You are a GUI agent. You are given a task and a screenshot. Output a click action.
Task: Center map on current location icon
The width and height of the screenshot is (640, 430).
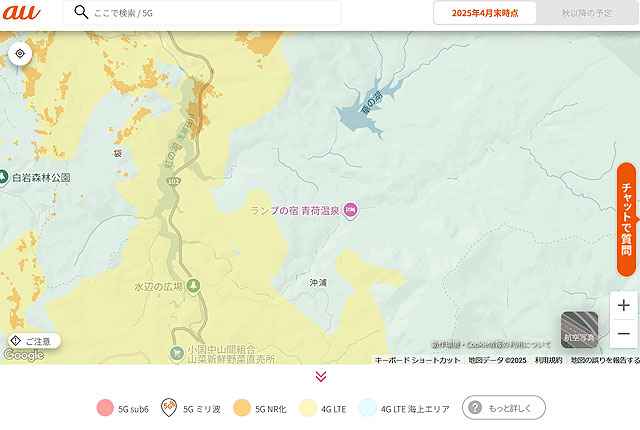[x=20, y=53]
